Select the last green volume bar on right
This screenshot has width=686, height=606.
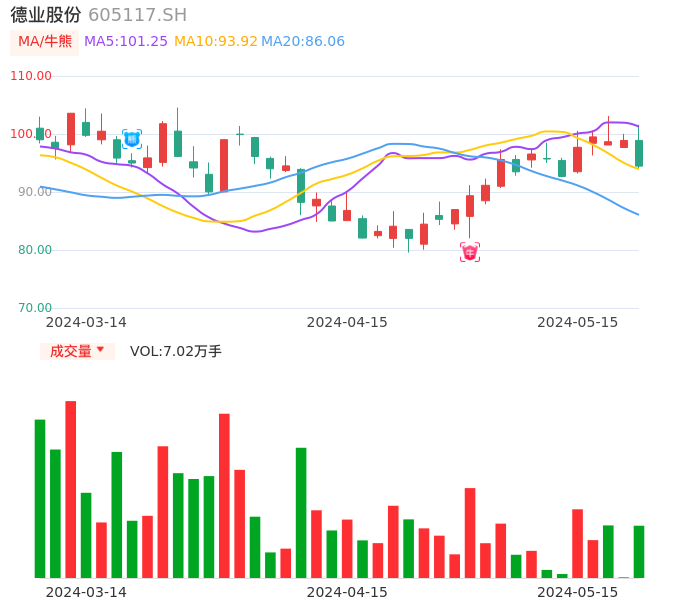639,551
